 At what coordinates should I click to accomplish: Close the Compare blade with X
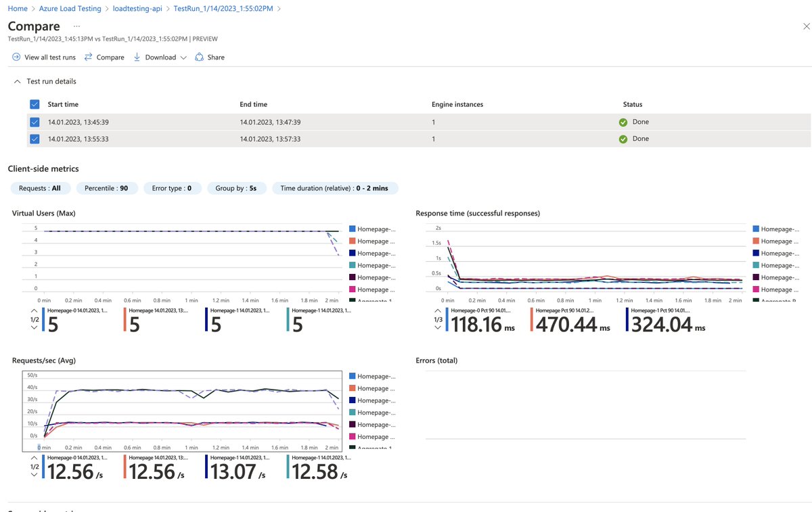pos(805,26)
